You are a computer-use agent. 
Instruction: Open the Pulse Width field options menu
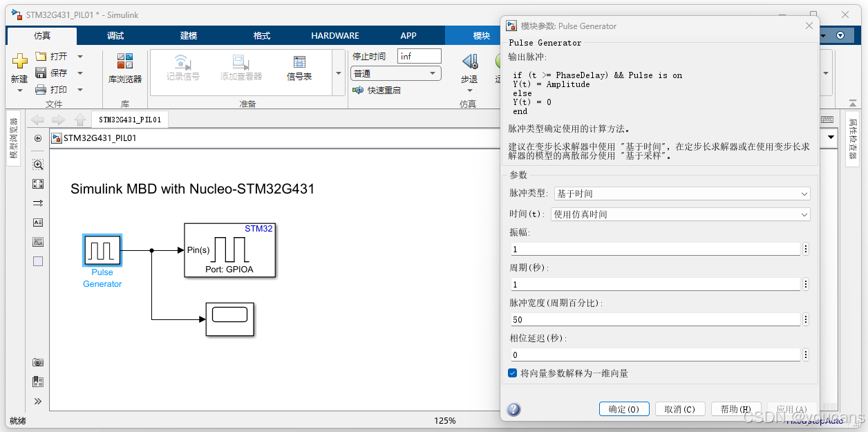pos(806,319)
